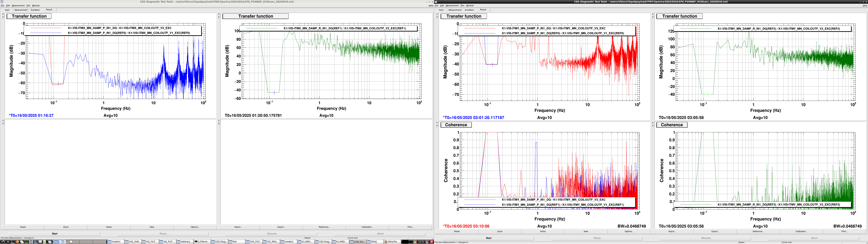The width and height of the screenshot is (868, 244).
Task: Open Plot menu in ITMY window
Action: (x=462, y=5)
